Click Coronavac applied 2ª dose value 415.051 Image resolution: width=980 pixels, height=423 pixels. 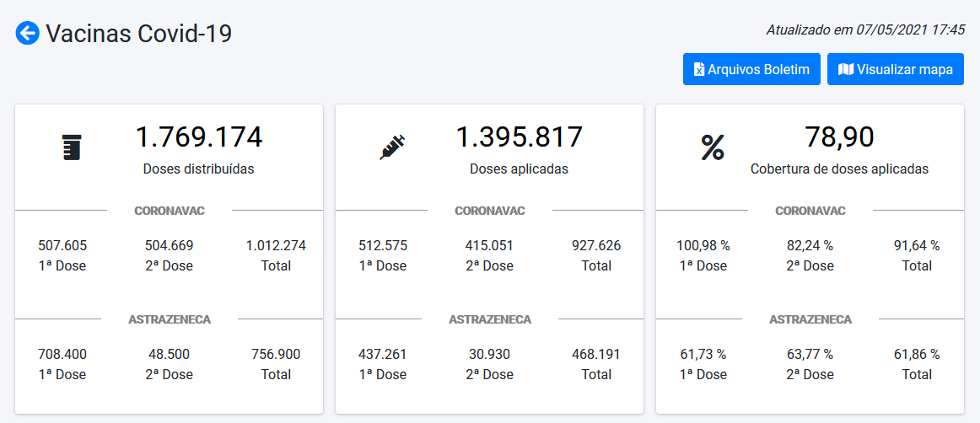(x=489, y=246)
